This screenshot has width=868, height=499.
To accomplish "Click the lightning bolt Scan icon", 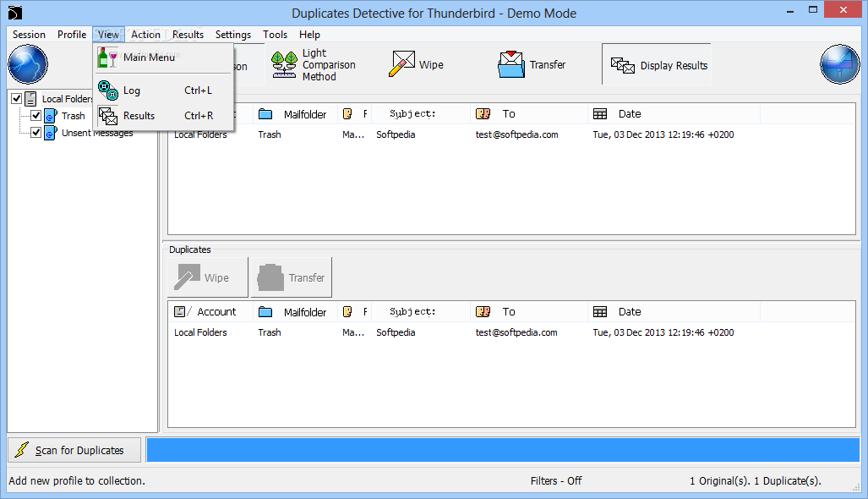I will click(x=22, y=450).
